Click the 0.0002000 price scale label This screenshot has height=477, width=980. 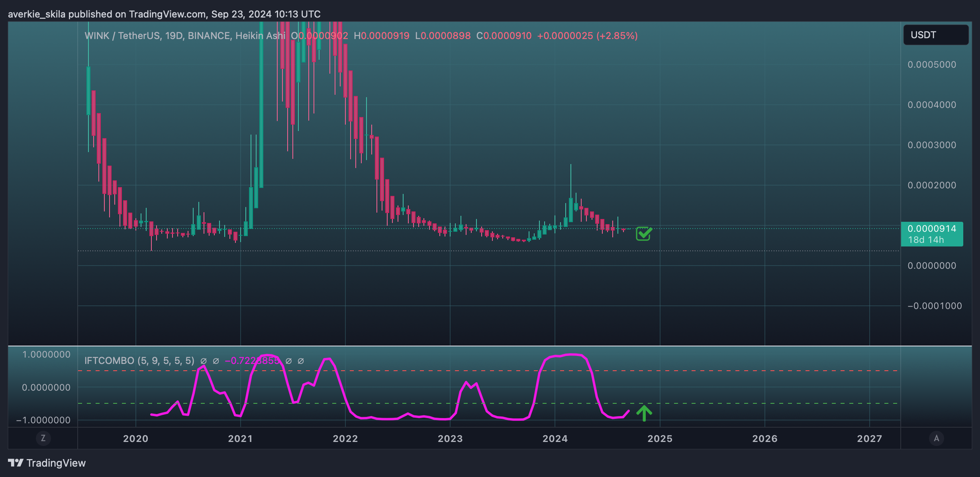pos(932,185)
